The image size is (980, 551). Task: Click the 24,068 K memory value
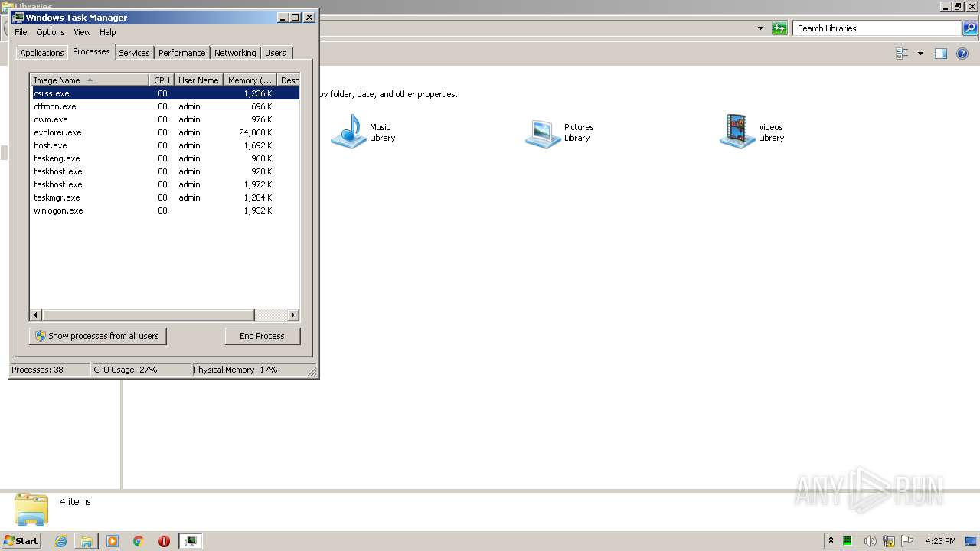[256, 132]
